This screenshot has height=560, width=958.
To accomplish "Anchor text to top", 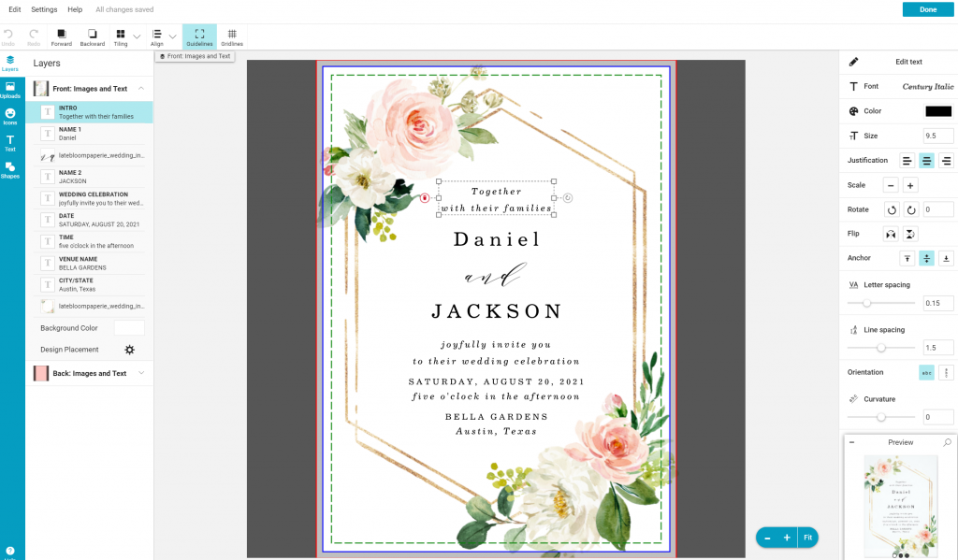I will 907,258.
